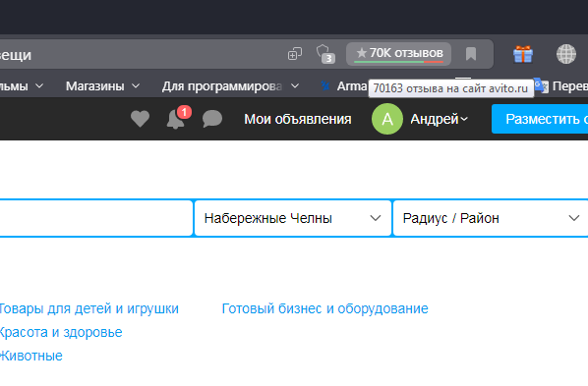Open Мои объявления page

(x=298, y=119)
